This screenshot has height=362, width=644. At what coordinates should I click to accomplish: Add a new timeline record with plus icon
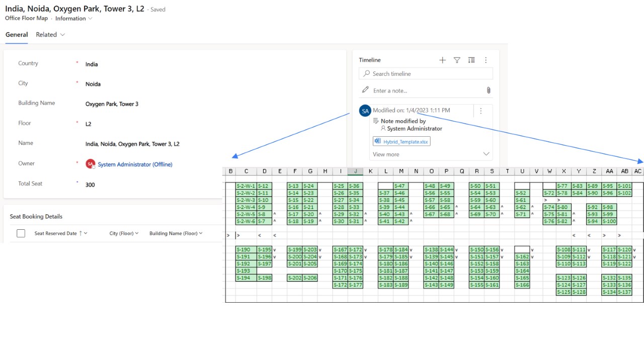click(442, 60)
